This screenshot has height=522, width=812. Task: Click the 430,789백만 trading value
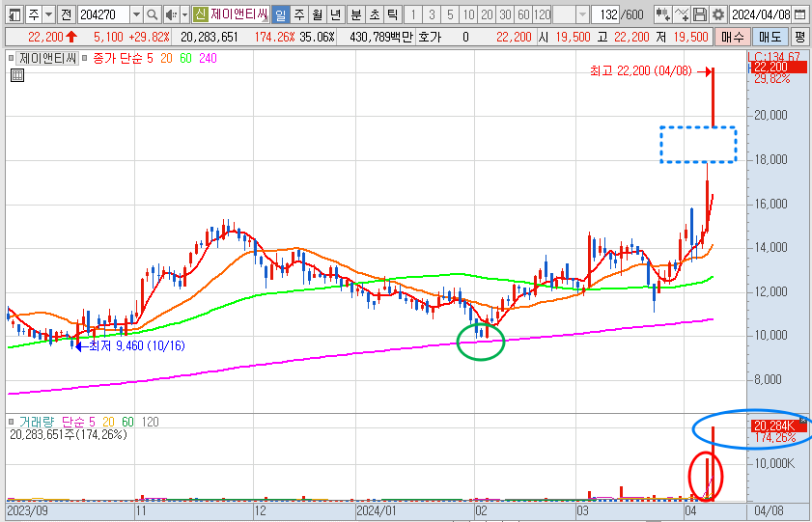[x=381, y=38]
